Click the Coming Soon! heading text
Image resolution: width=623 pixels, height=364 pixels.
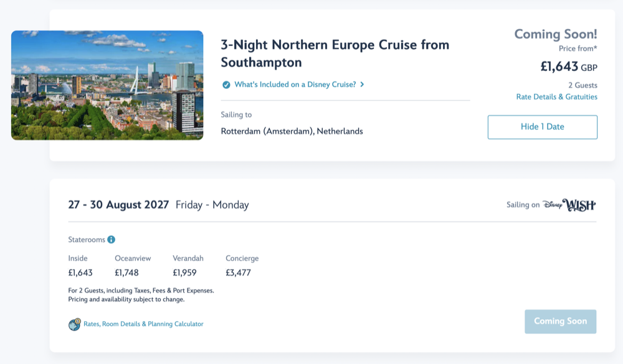[x=555, y=34]
